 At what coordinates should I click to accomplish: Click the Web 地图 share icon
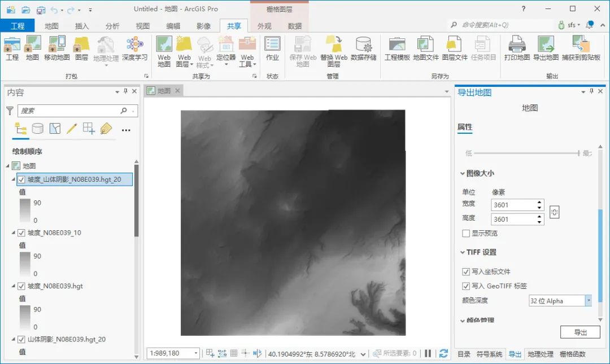(x=164, y=51)
